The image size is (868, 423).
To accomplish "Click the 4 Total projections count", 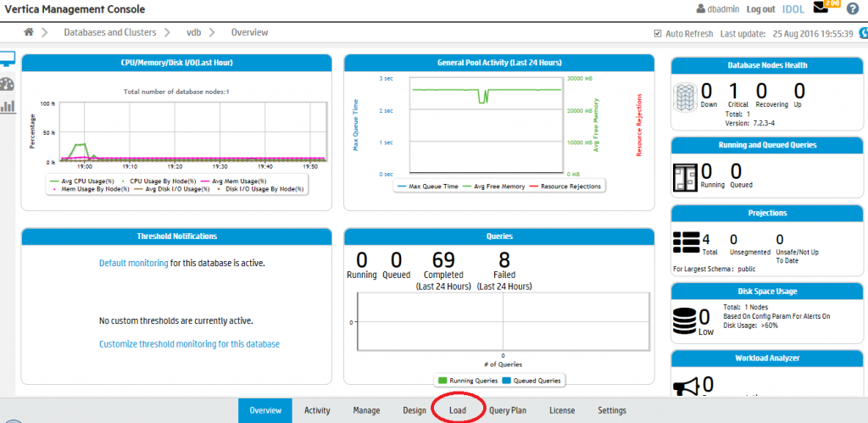I will [706, 240].
